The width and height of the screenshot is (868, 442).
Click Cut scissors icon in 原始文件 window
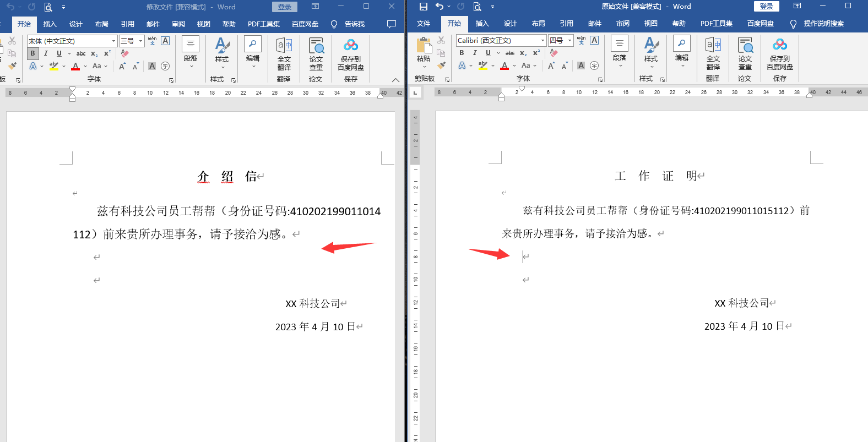441,40
